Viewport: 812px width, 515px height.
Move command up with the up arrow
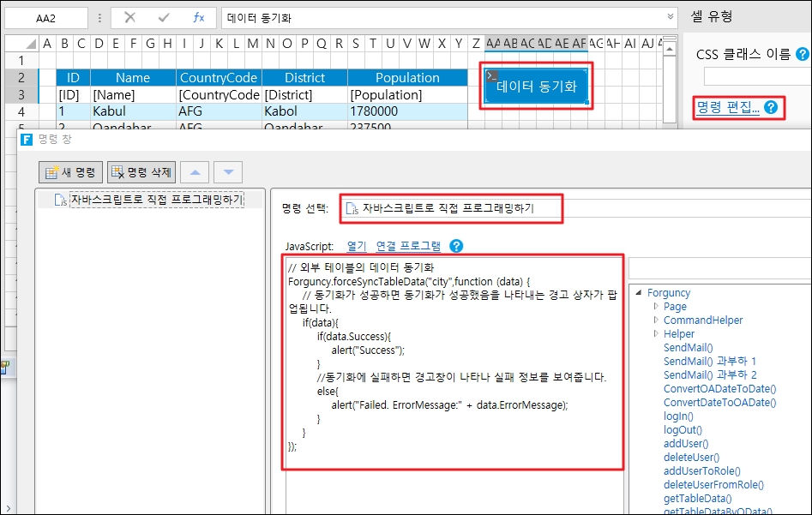(195, 172)
